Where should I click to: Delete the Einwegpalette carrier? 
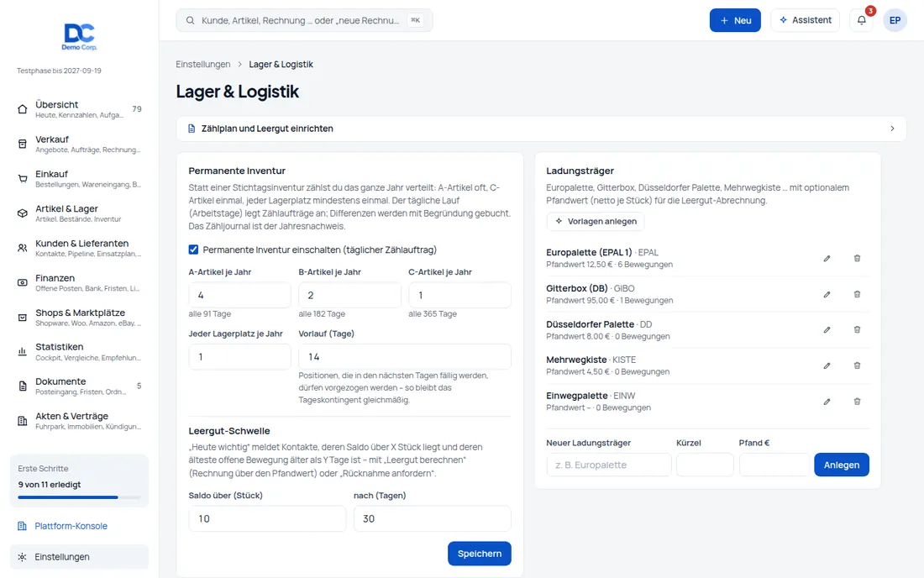pyautogui.click(x=857, y=402)
